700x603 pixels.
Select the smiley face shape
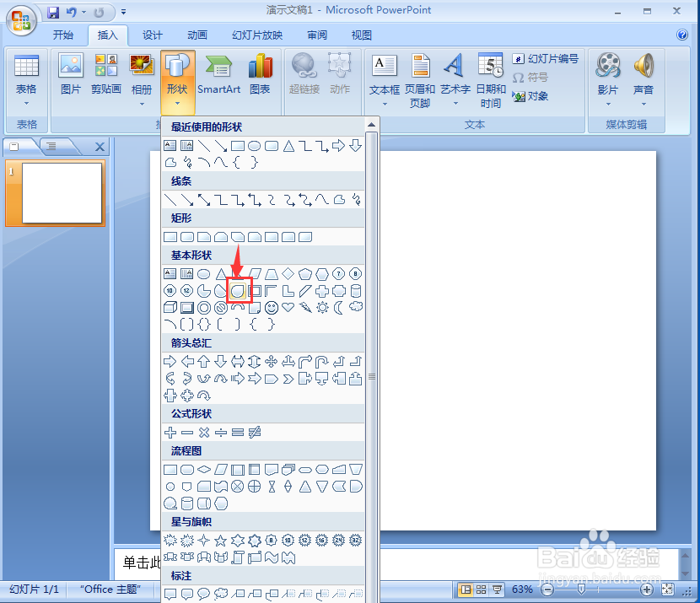[x=272, y=308]
